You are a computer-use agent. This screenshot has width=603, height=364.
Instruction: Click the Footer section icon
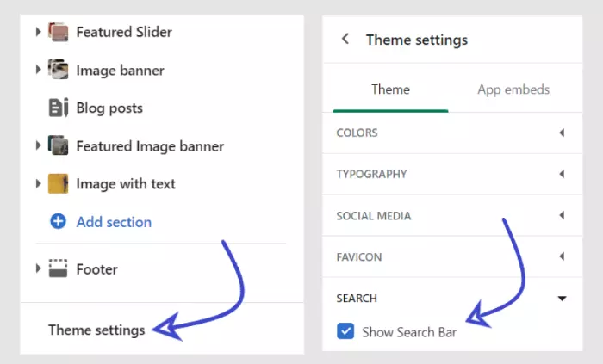(58, 268)
